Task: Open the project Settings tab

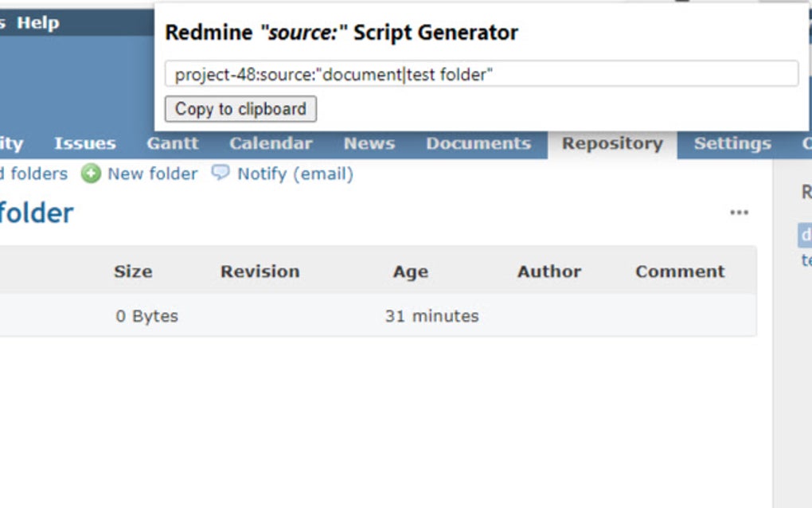Action: click(732, 144)
